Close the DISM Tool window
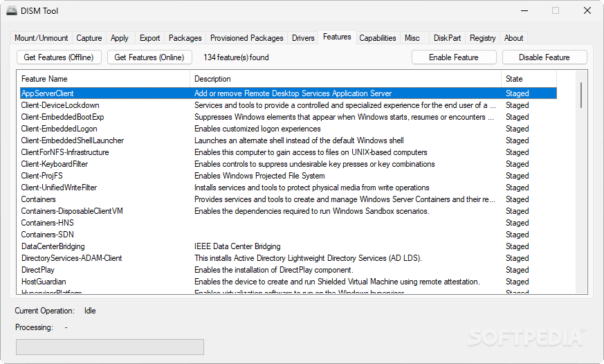This screenshot has width=604, height=364. [x=587, y=11]
